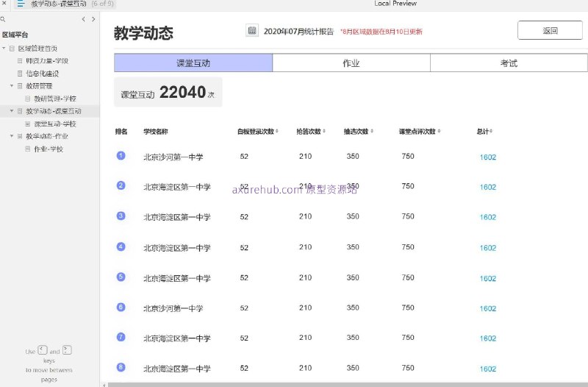This screenshot has width=588, height=387.
Task: Switch to the 课堂互动 tab
Action: 193,63
